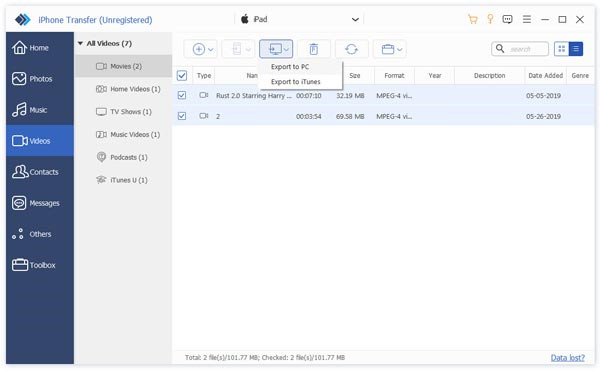Click the video type icon for Rust 2.0 row
600x370 pixels.
(x=204, y=95)
